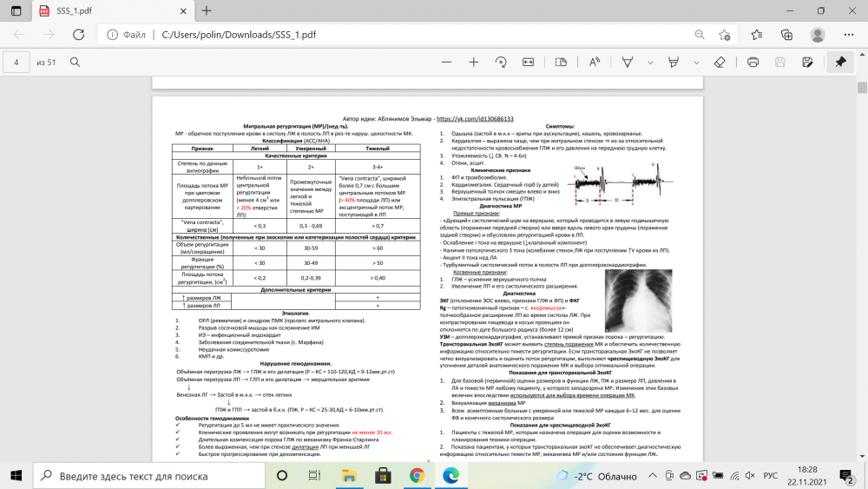Image resolution: width=868 pixels, height=489 pixels.
Task: Open the find in PDF search
Action: [x=76, y=63]
